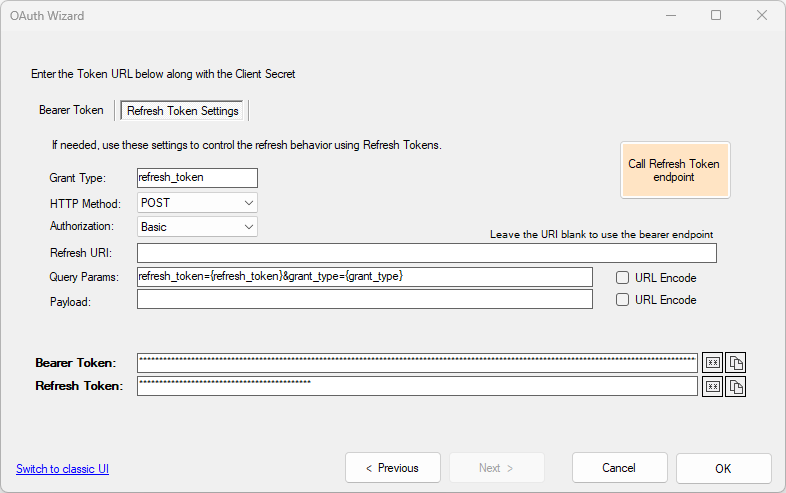Click the Switch to classic UI link

pyautogui.click(x=62, y=469)
